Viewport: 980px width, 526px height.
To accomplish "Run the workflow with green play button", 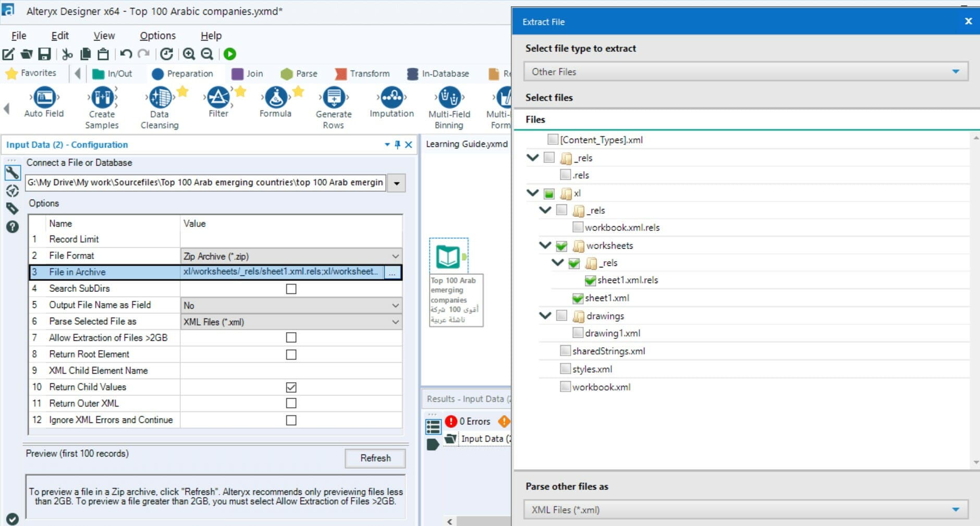I will pyautogui.click(x=230, y=54).
